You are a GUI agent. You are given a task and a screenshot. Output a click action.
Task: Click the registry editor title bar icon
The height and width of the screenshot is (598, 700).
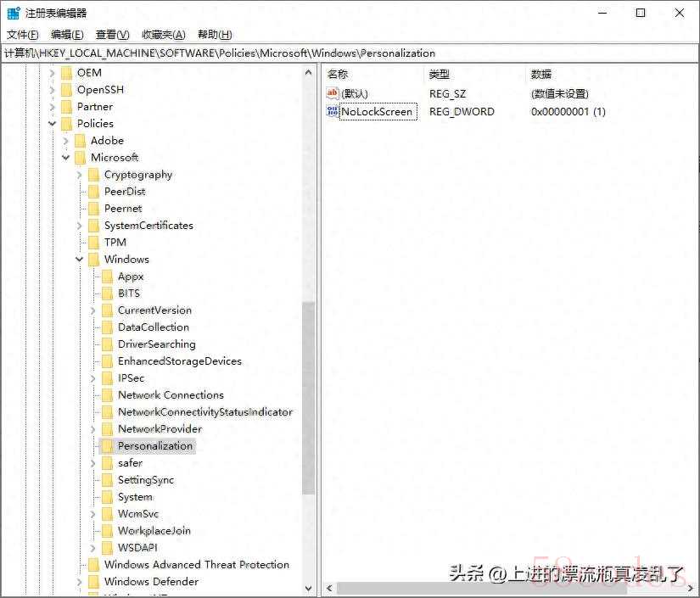pyautogui.click(x=14, y=13)
